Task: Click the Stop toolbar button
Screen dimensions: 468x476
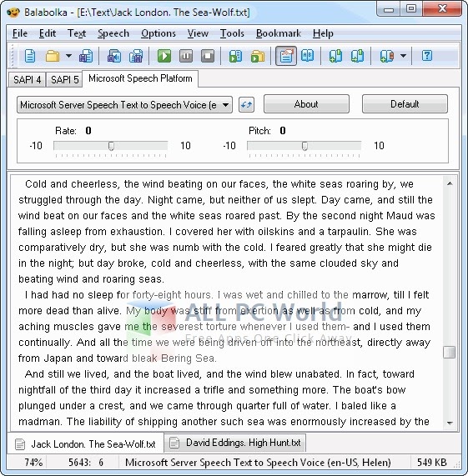Action: pos(208,56)
